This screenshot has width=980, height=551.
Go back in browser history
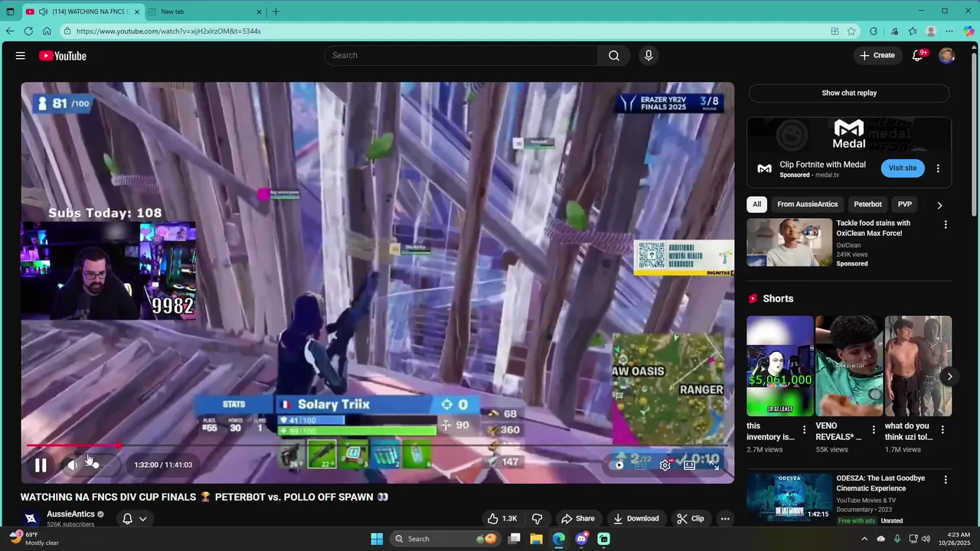tap(10, 31)
